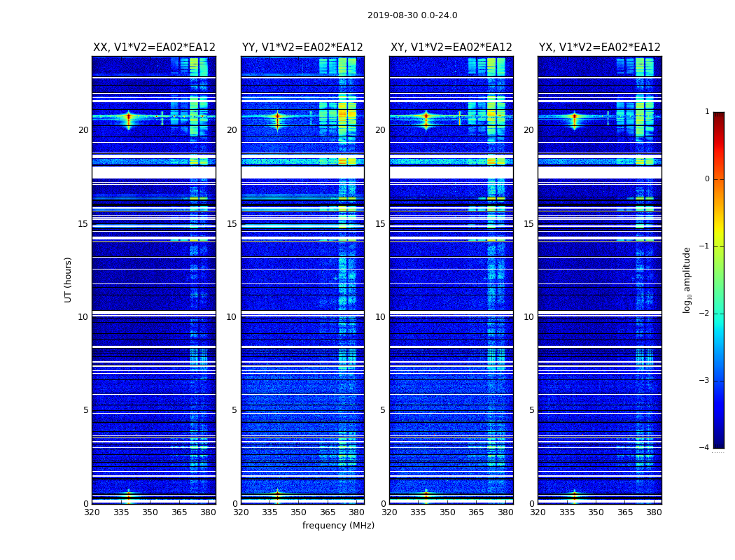Click the 380 x-axis tick of YX panel
This screenshot has height=560, width=735.
(654, 512)
